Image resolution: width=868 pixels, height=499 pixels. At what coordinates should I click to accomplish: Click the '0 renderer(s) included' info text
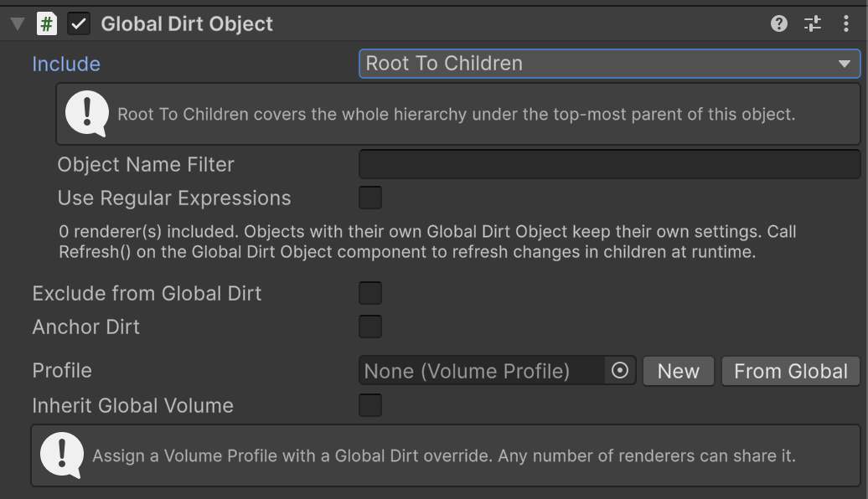pos(427,242)
